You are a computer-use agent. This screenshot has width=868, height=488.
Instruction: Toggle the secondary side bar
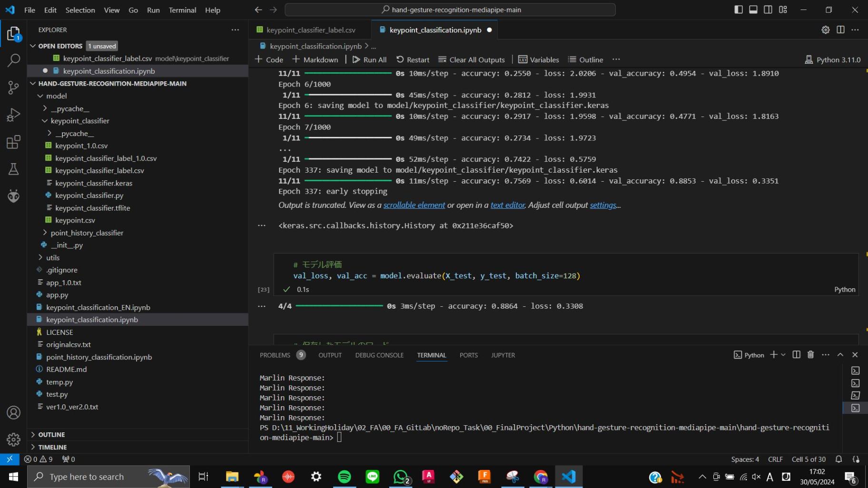tap(768, 10)
